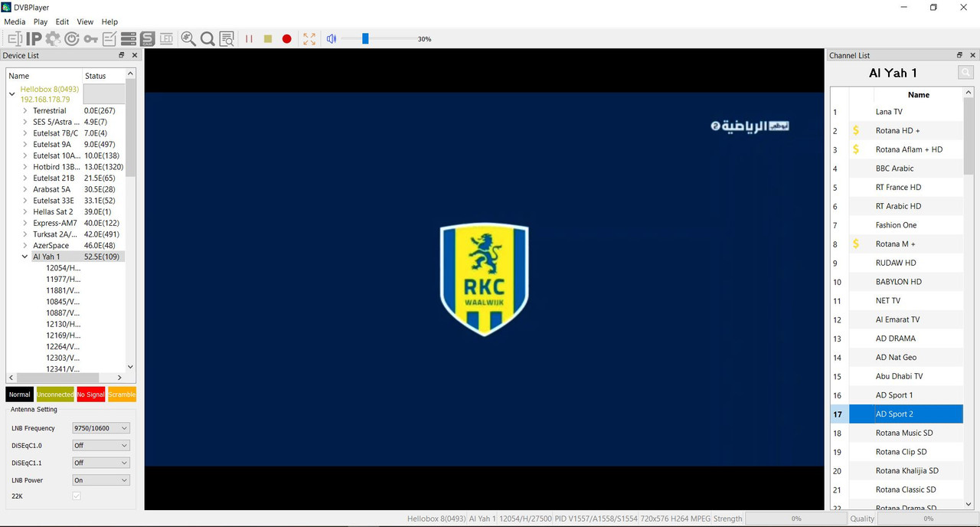Select Eutelsat 21B in device tree
This screenshot has width=980, height=527.
54,178
